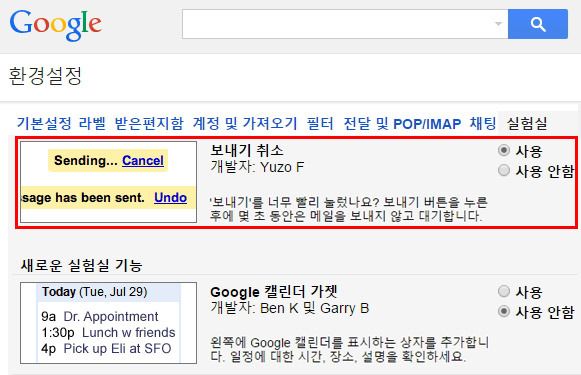Viewport: 581px width, 375px height.
Task: Click the 새로운 실험실 기능 section heading
Action: point(82,265)
